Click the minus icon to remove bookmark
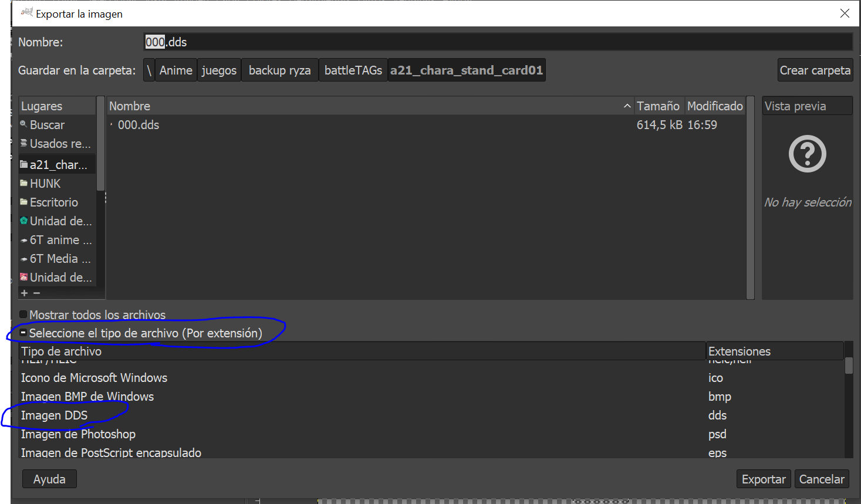Image resolution: width=861 pixels, height=504 pixels. click(36, 293)
